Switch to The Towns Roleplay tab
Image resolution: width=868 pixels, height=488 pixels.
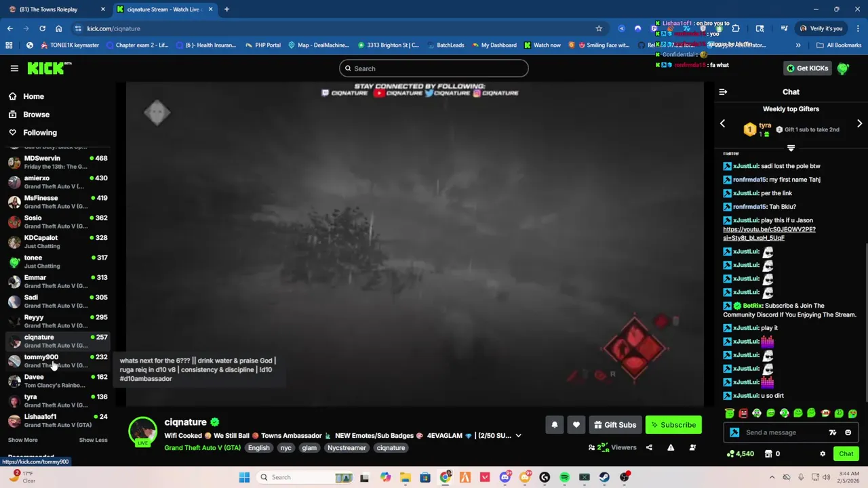[57, 9]
